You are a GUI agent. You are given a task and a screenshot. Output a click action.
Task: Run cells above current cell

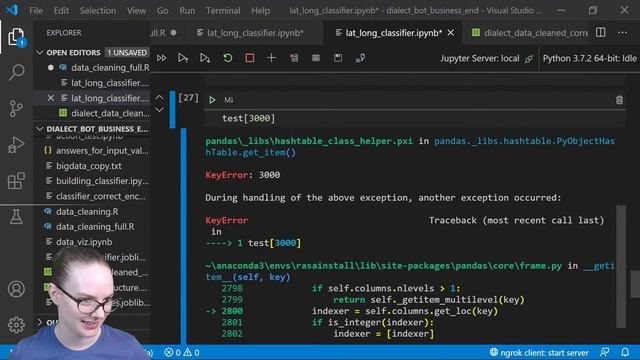(183, 58)
